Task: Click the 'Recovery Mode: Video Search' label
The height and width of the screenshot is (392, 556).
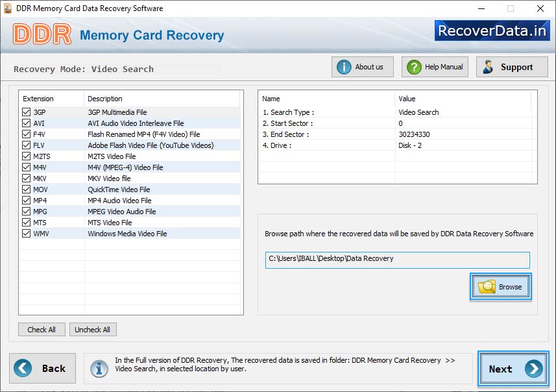Action: [x=84, y=69]
